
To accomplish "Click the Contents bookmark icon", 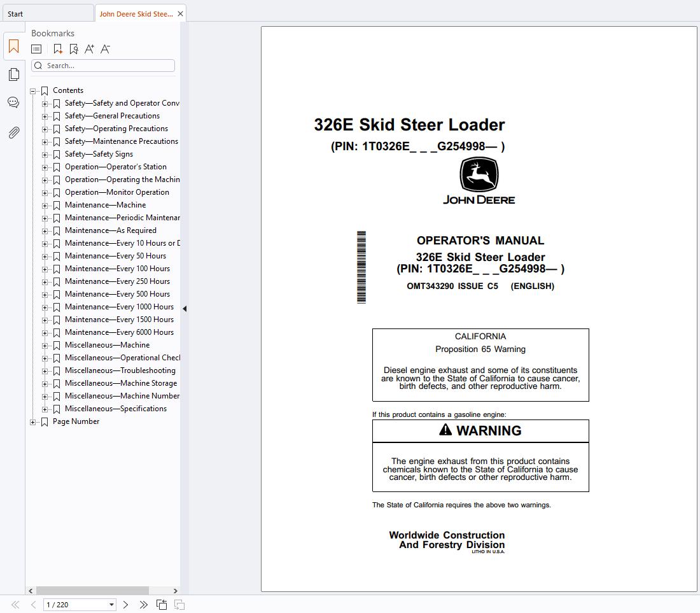I will [45, 91].
